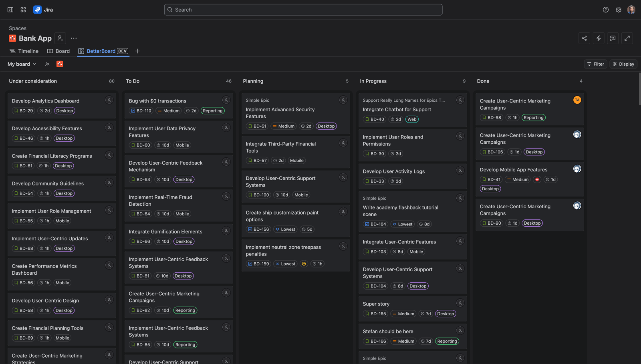
Task: Click assignee icon on Implement Advanced Security Features card
Action: (x=343, y=100)
